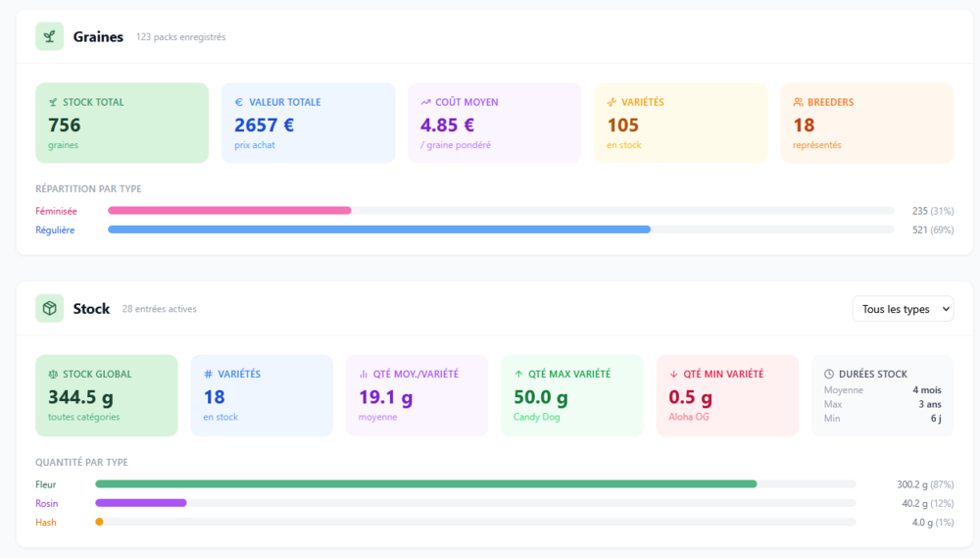This screenshot has height=558, width=980.
Task: Click the '4.0 g (1%)' value
Action: [933, 523]
